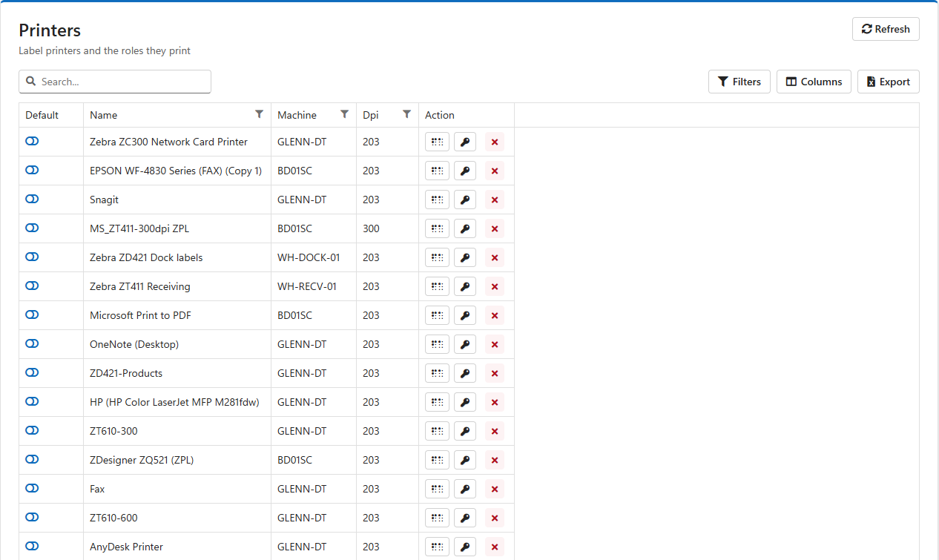Open the Filters panel
Viewport: 939px width, 560px height.
click(739, 82)
